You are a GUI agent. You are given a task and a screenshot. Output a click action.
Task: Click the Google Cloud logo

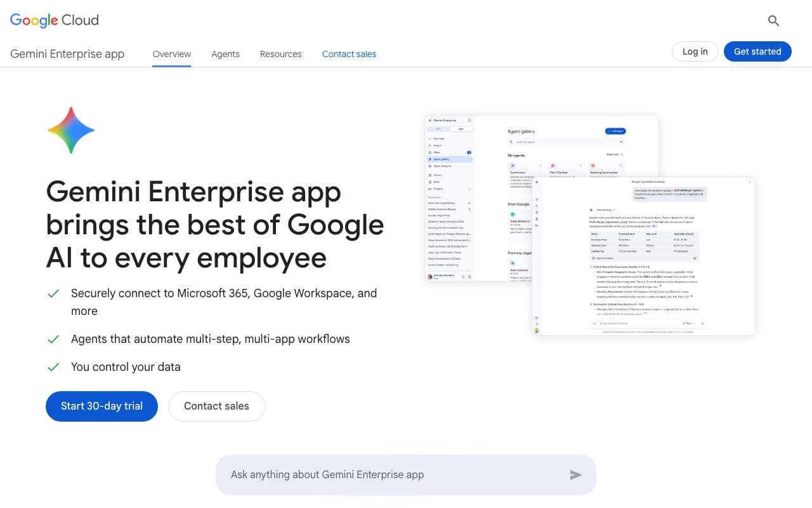point(55,20)
